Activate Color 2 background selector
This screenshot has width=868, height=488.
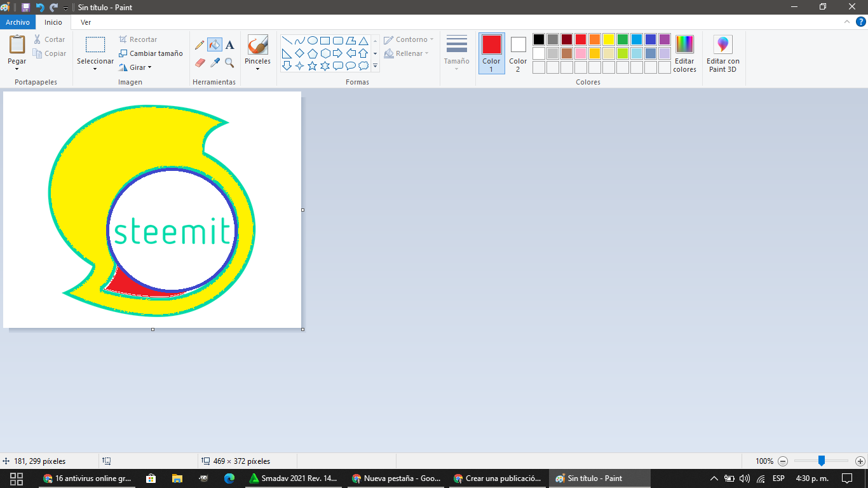(518, 54)
